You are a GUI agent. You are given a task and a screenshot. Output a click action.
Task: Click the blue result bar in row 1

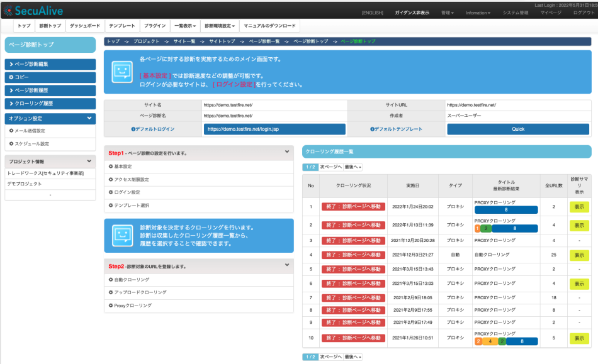506,210
